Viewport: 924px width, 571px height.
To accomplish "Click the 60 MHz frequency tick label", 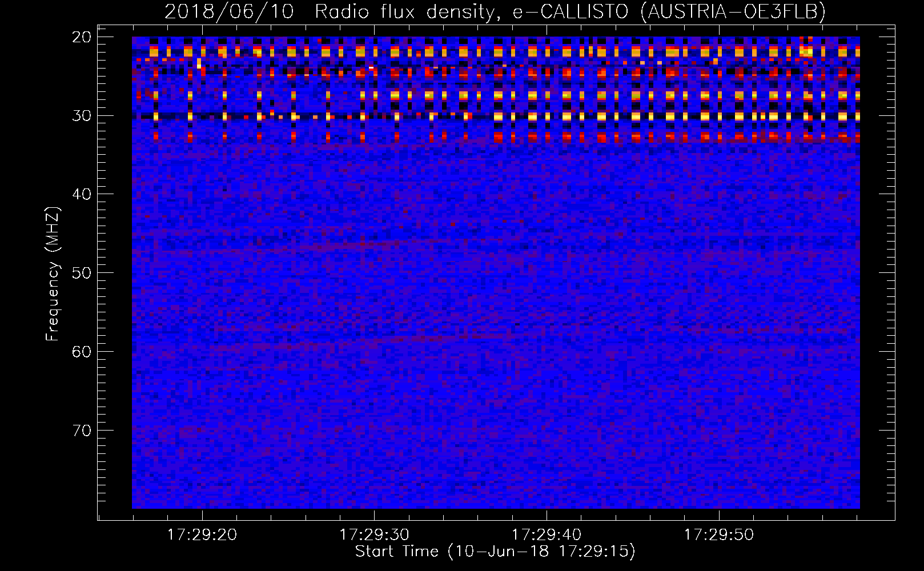I will 82,351.
